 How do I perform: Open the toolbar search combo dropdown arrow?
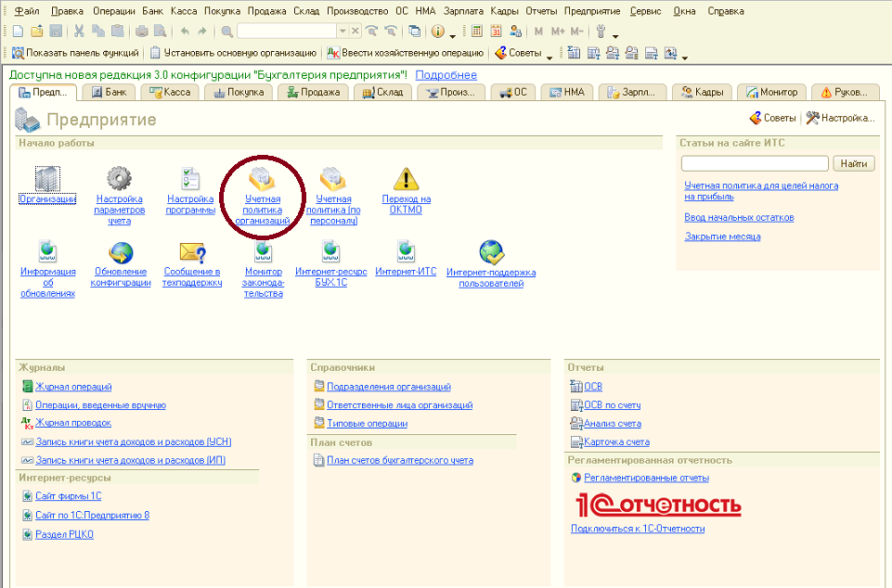(343, 32)
